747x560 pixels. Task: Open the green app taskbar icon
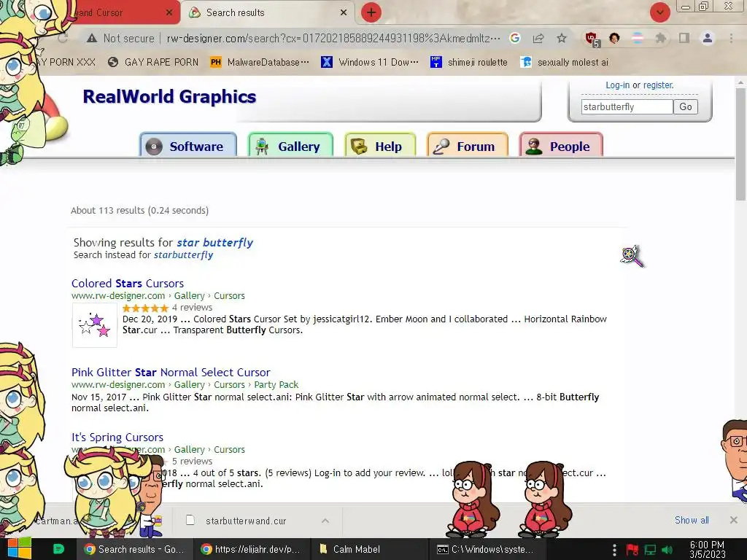[58, 549]
